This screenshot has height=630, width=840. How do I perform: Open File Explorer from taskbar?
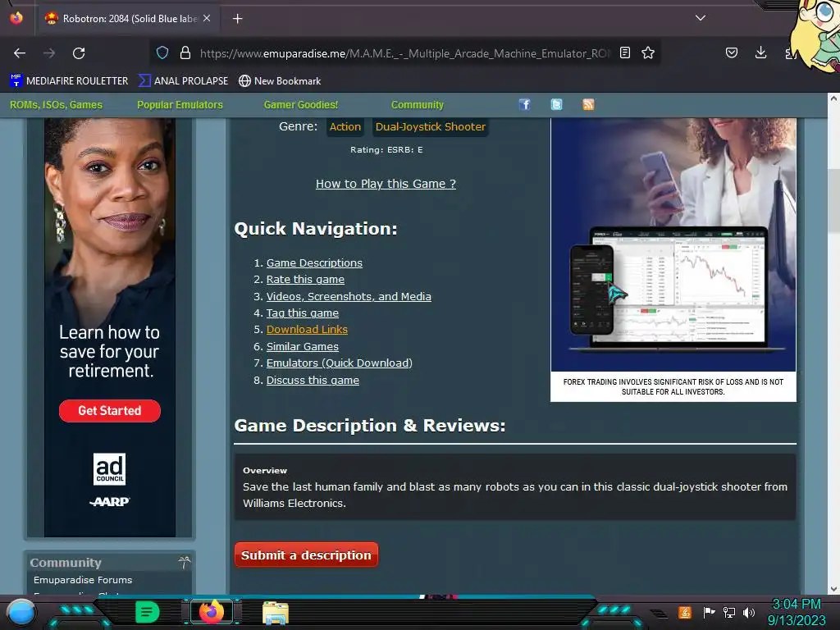[276, 612]
